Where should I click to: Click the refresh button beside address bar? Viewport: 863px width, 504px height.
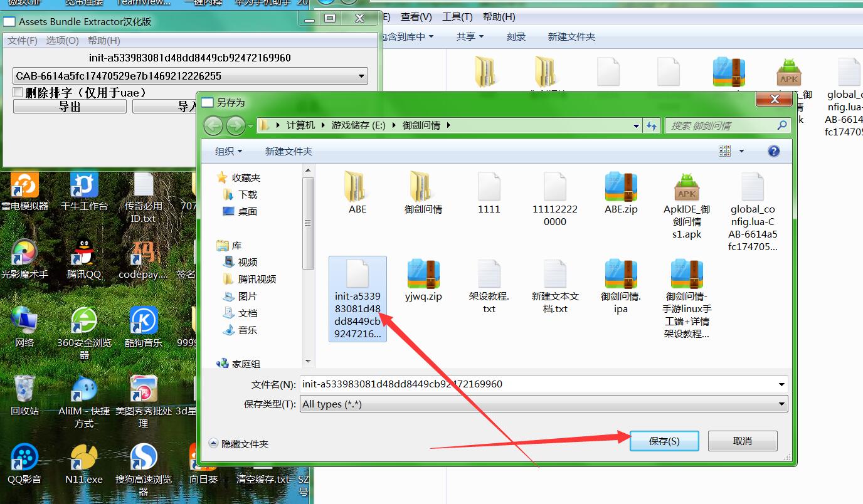coord(652,125)
